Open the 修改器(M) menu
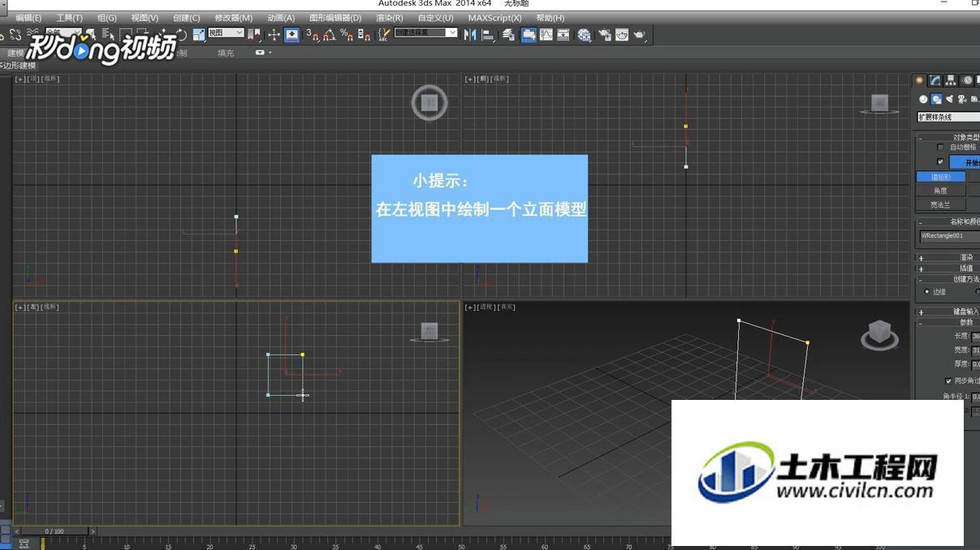 click(x=233, y=18)
